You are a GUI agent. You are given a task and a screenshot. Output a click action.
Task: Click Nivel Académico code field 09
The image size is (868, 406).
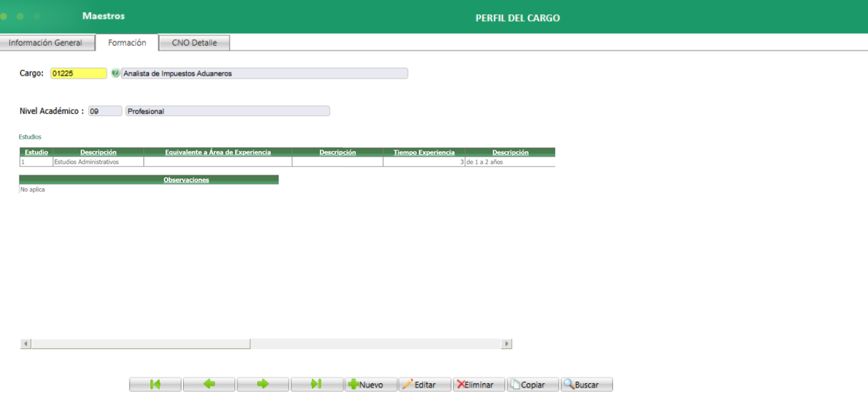[x=105, y=111]
